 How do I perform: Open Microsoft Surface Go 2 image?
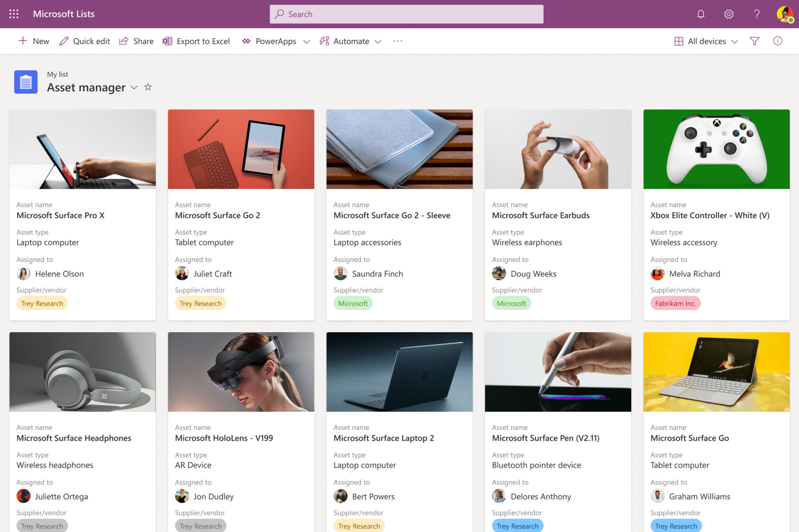tap(241, 149)
